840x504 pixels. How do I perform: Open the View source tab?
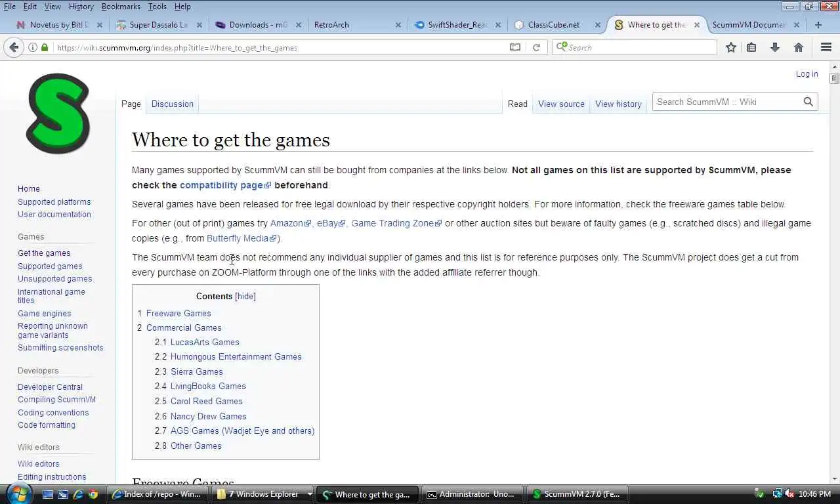561,104
